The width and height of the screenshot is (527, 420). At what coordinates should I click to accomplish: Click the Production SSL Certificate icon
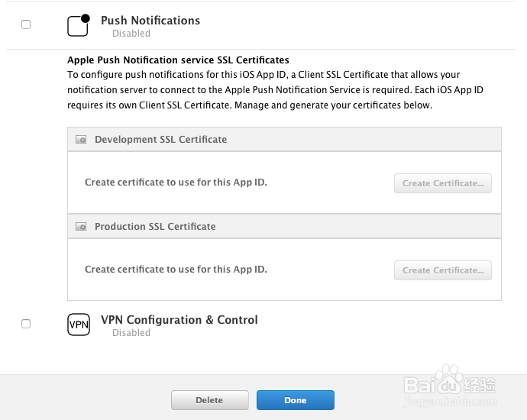(x=81, y=227)
